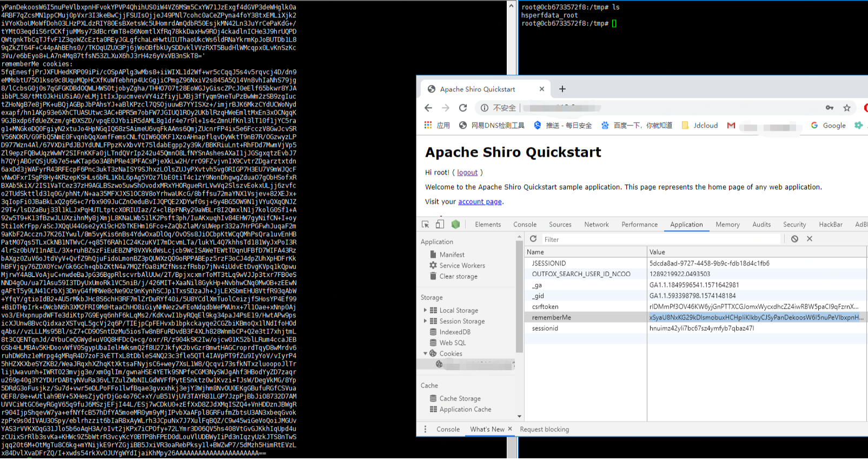Activate the DevTools inspect element tool

tap(426, 224)
